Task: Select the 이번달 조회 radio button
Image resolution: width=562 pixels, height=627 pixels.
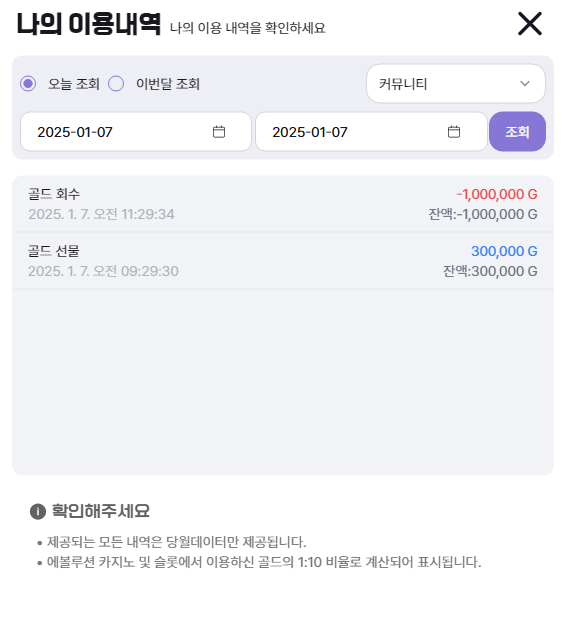Action: (116, 84)
